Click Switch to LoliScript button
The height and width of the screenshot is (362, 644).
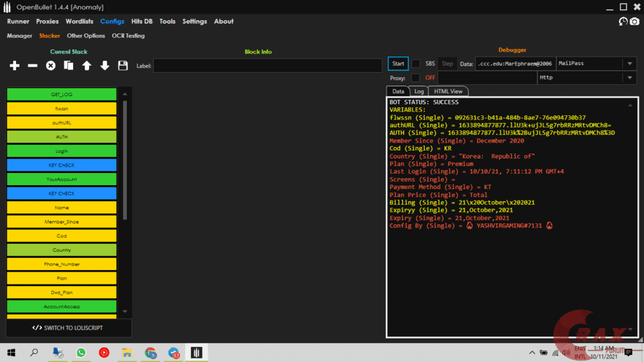pos(69,328)
